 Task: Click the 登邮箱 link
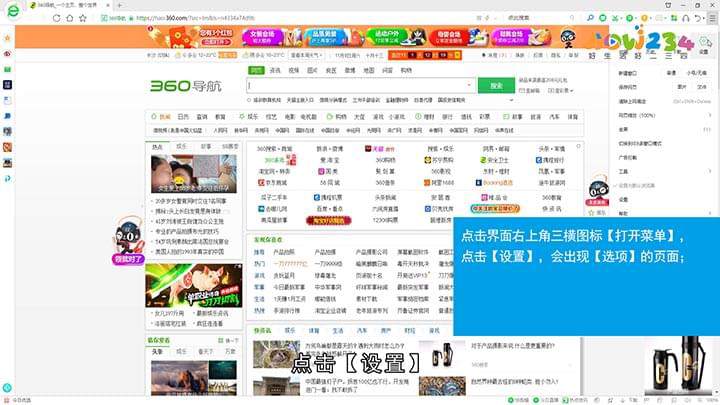[x=529, y=90]
